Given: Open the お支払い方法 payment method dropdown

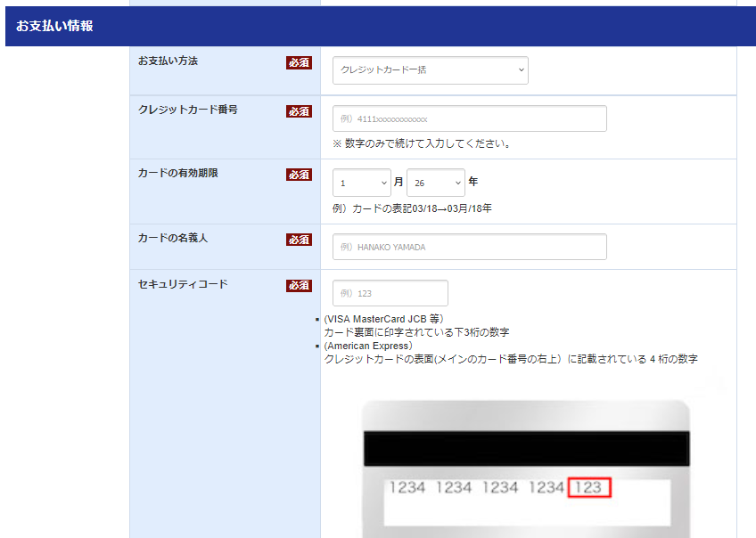Looking at the screenshot, I should pyautogui.click(x=430, y=69).
